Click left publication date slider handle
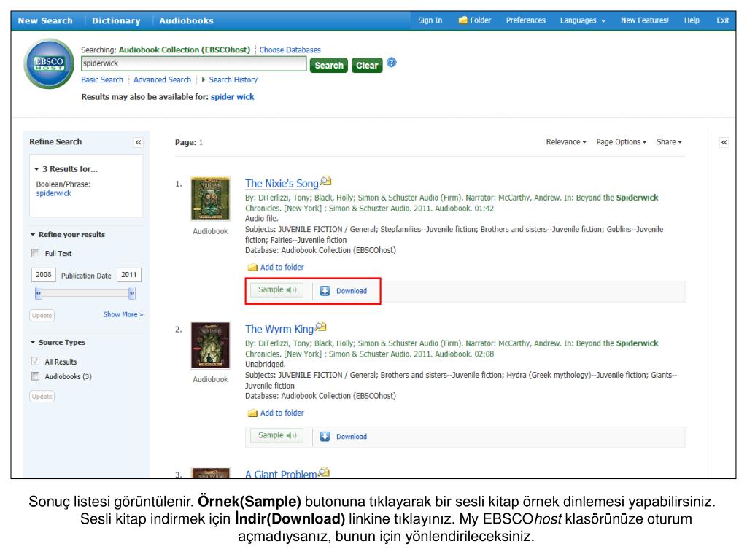The width and height of the screenshot is (747, 560). [x=38, y=293]
